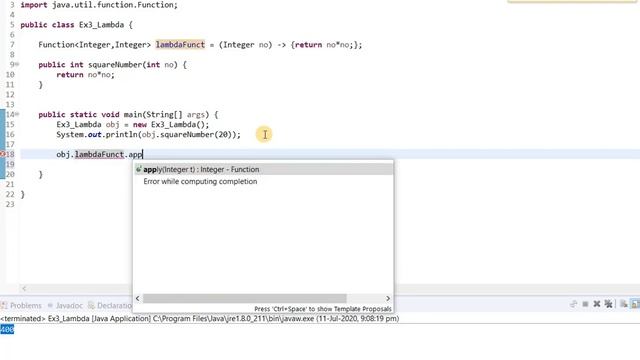The image size is (640, 360).
Task: Click the Remove All Terminated Launches double-X icon
Action: pos(609,304)
